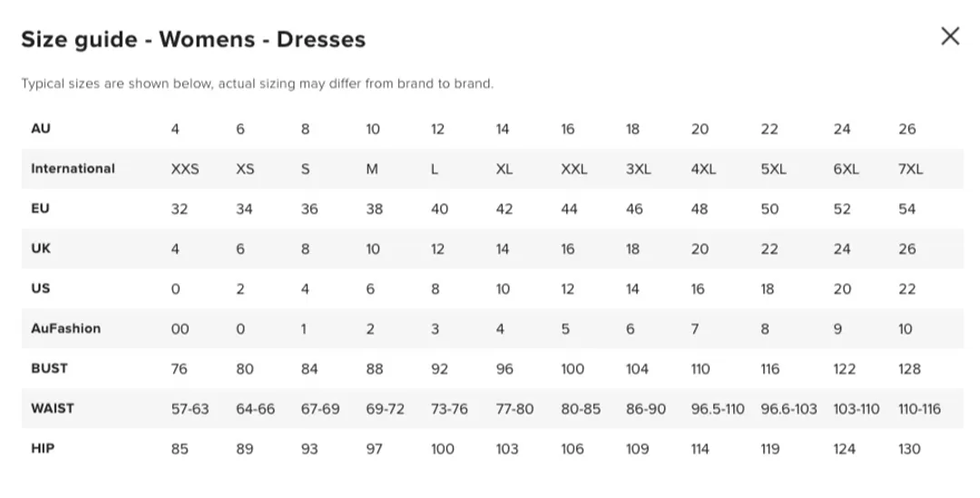
Task: Select the XXL international size cell
Action: click(x=573, y=169)
